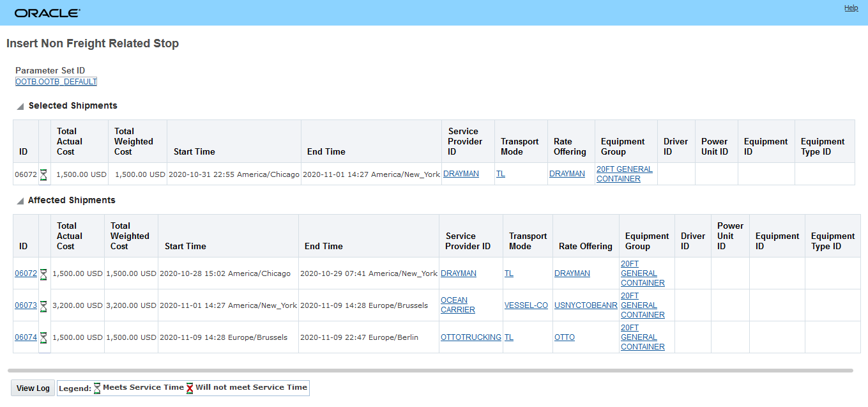Click Start Time header in Selected Shipments
Viewport: 868px width, 407px height.
194,152
